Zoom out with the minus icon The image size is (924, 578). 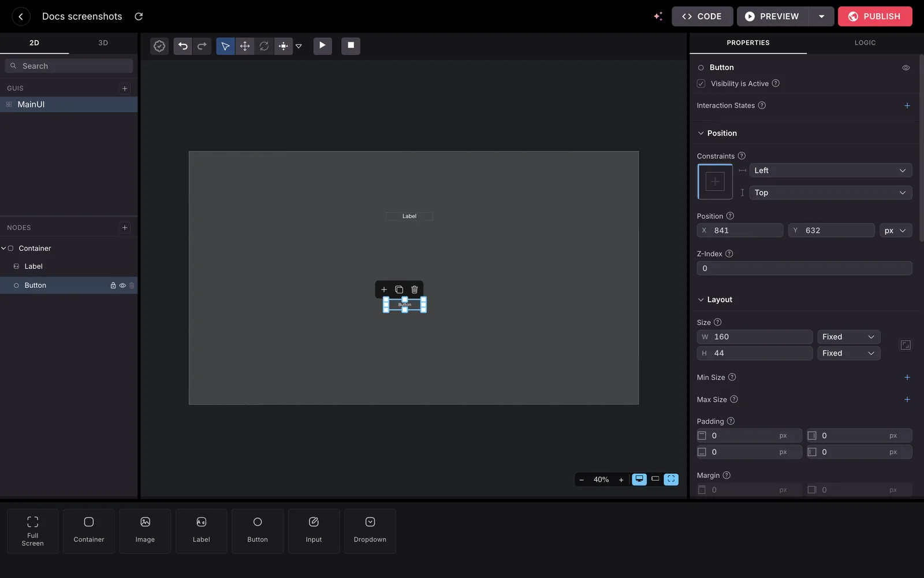pyautogui.click(x=582, y=480)
